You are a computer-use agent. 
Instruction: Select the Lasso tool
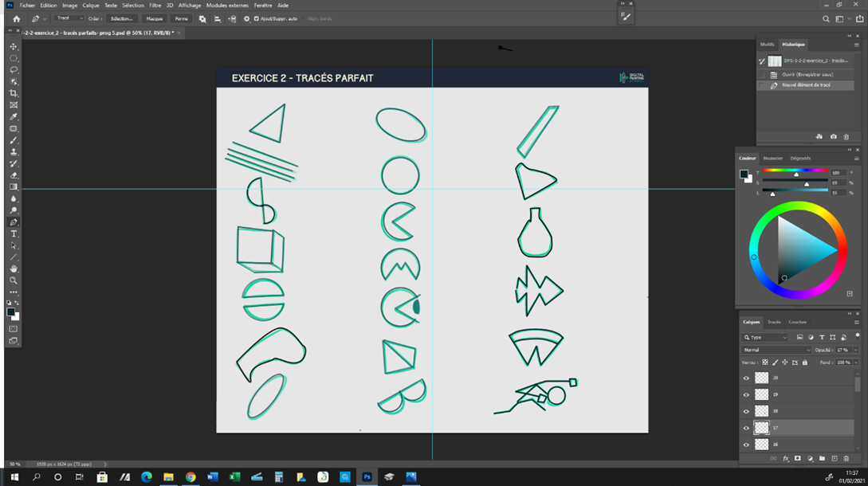tap(14, 70)
